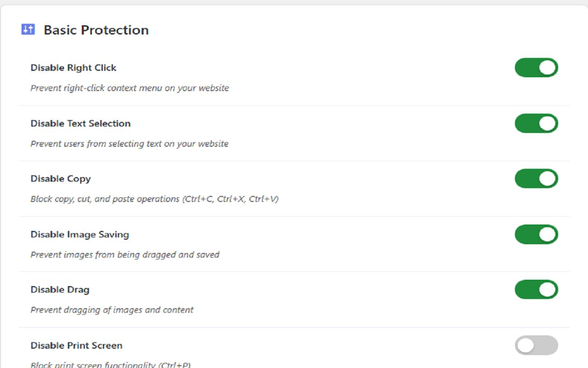Viewport: 588px width, 368px height.
Task: Turn off the Disable Text Selection switch
Action: 536,123
